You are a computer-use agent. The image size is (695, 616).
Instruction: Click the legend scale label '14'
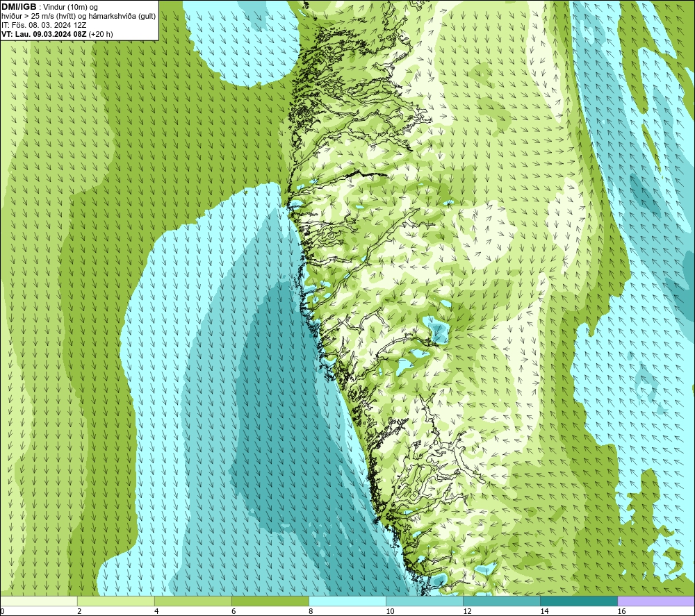coord(544,612)
